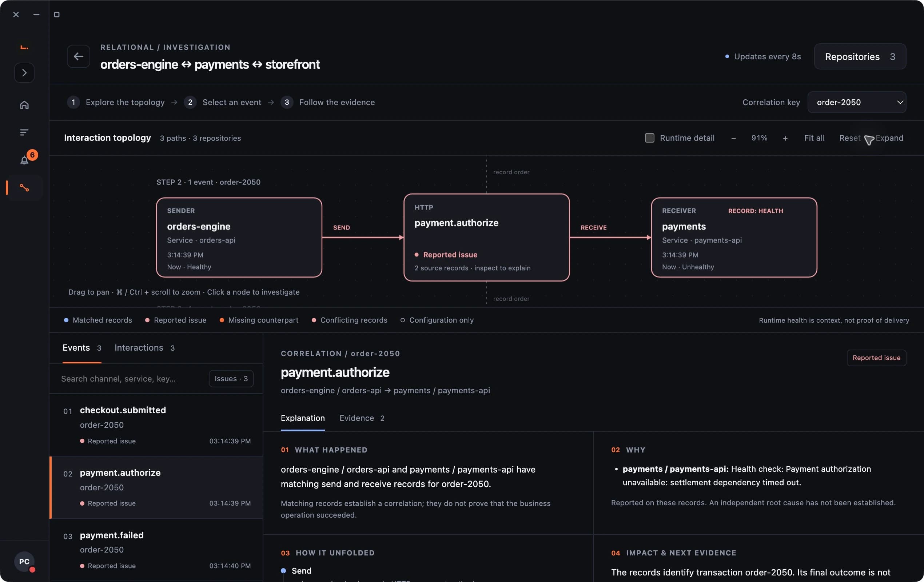Click Expand in topology toolbar
This screenshot has height=582, width=924.
click(889, 138)
